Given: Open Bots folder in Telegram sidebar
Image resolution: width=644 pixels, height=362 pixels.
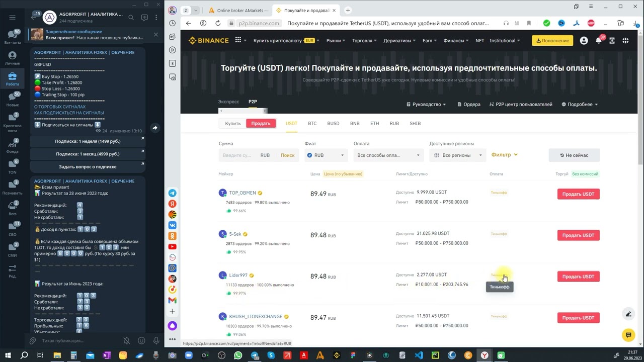Looking at the screenshot, I should click(13, 208).
